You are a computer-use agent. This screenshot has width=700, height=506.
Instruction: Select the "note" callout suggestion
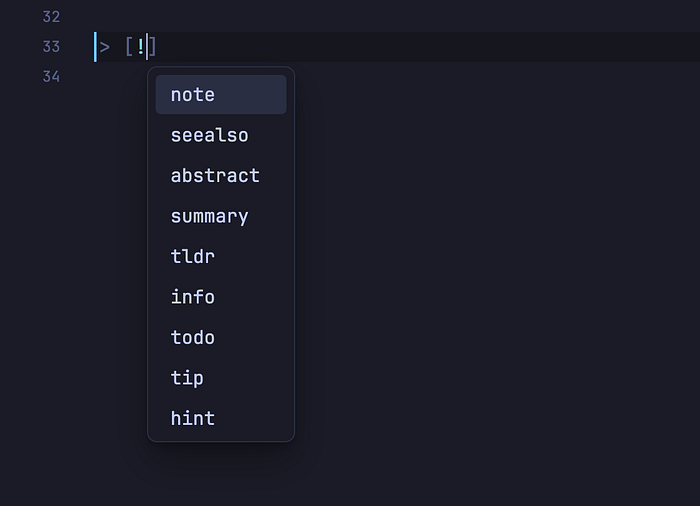(221, 95)
